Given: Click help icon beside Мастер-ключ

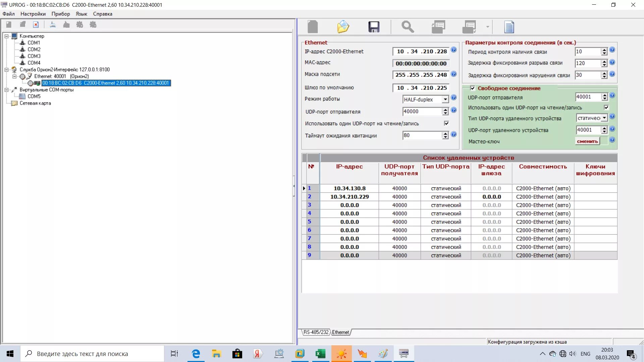Looking at the screenshot, I should click(x=612, y=140).
